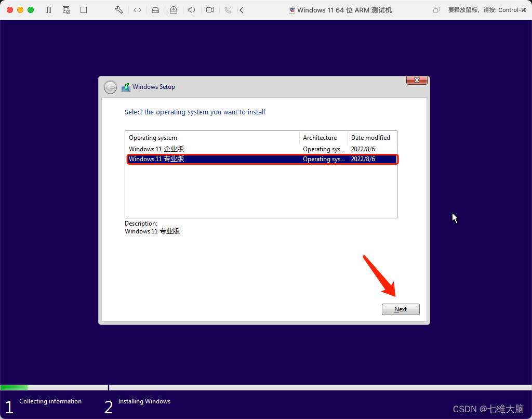Open the hard disk device icon

pos(155,10)
